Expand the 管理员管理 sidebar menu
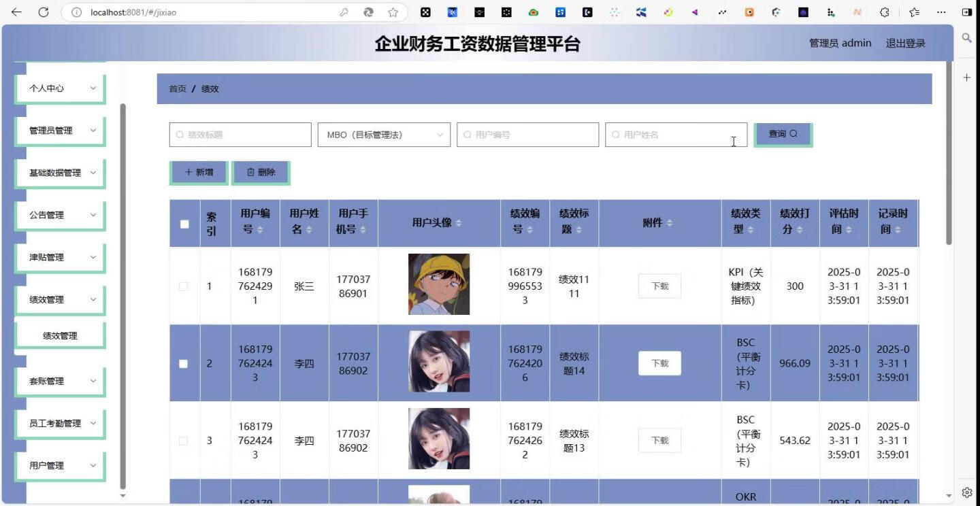Screen dimensions: 980x506 [x=60, y=131]
